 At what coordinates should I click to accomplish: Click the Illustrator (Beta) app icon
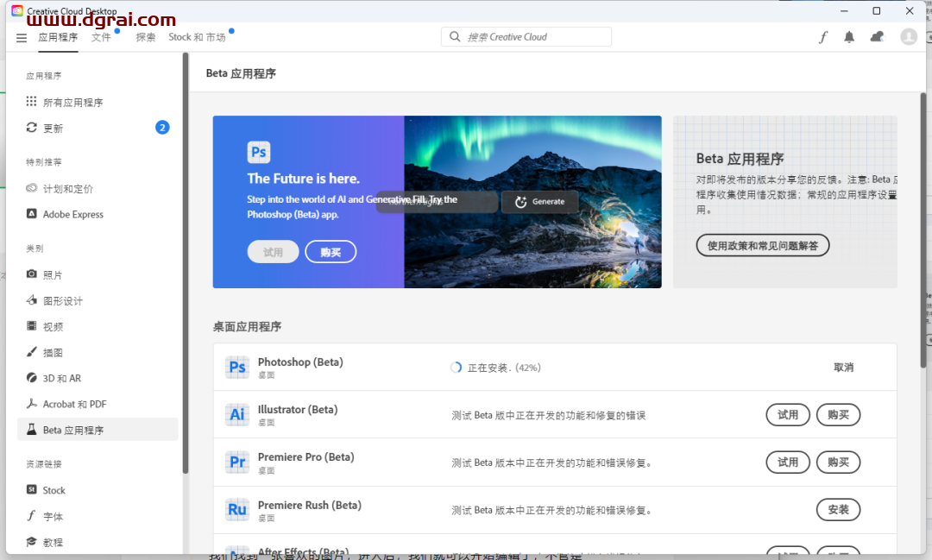click(237, 415)
